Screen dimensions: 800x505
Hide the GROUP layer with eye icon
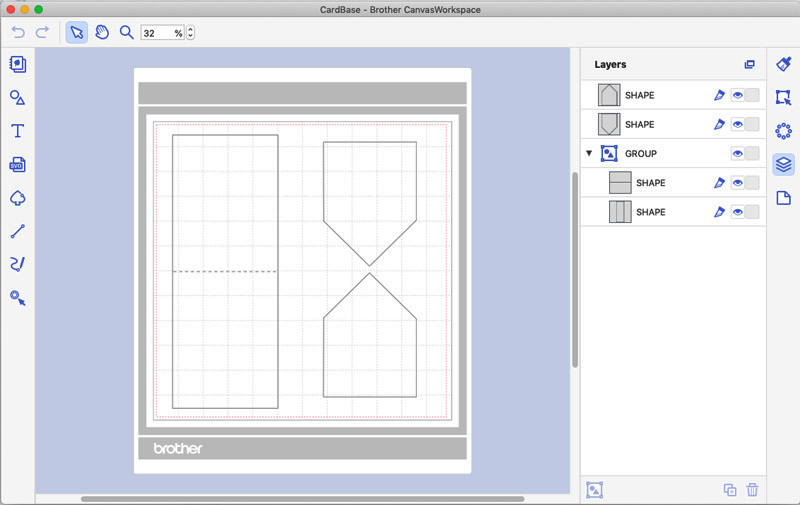[x=738, y=154]
